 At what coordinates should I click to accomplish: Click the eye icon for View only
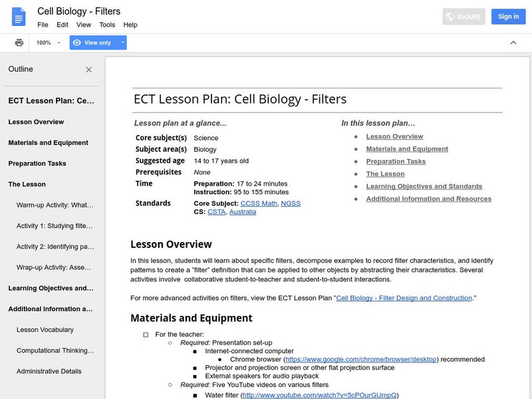77,43
